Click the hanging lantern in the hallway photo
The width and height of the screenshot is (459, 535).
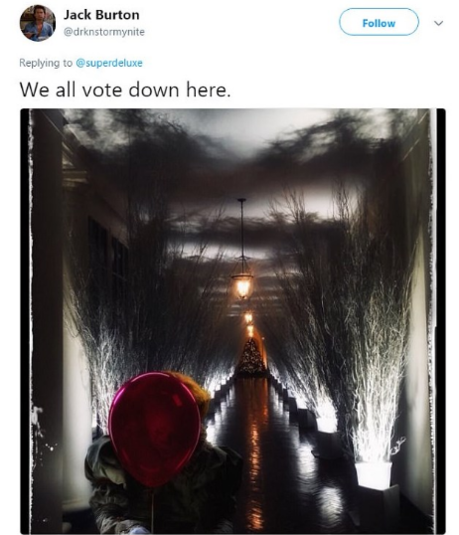click(x=242, y=283)
